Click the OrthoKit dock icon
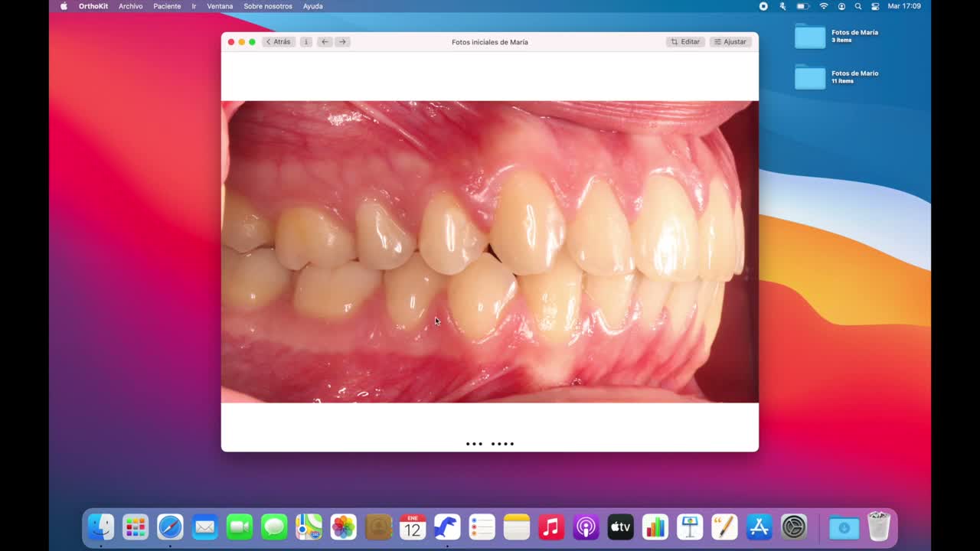 pos(447,527)
